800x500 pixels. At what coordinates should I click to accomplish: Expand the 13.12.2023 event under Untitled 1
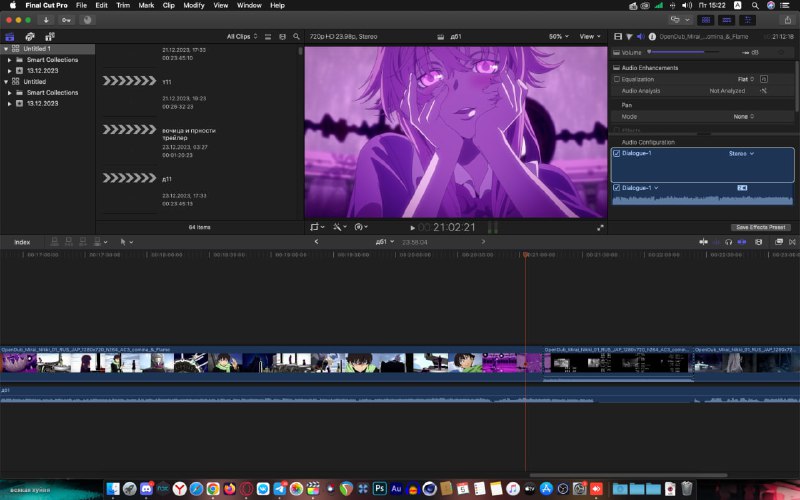(x=10, y=70)
